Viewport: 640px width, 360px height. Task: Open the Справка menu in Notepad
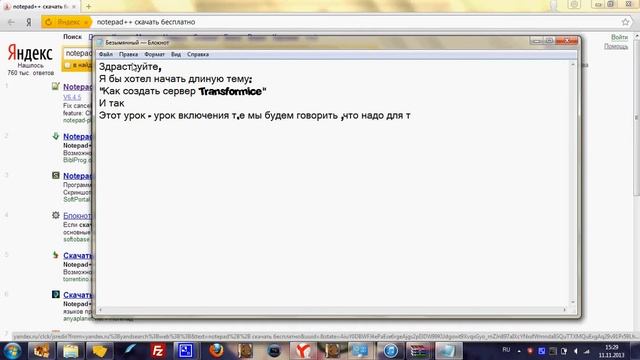198,54
